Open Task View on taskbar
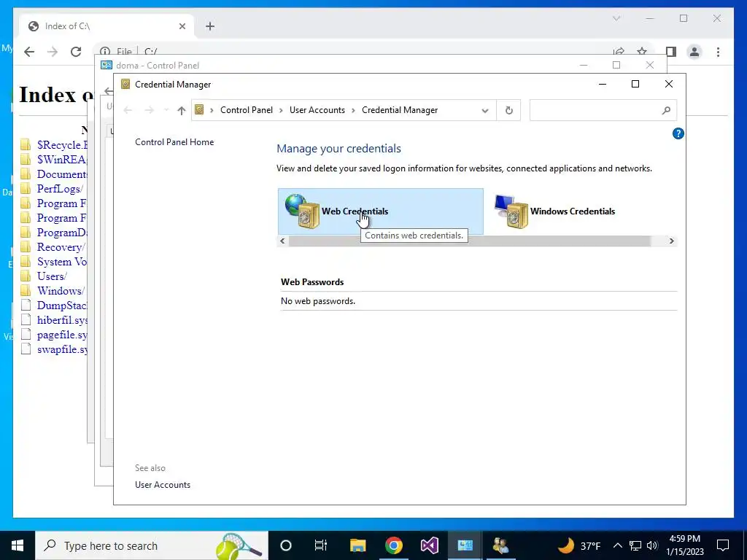Image resolution: width=747 pixels, height=560 pixels. pyautogui.click(x=321, y=545)
